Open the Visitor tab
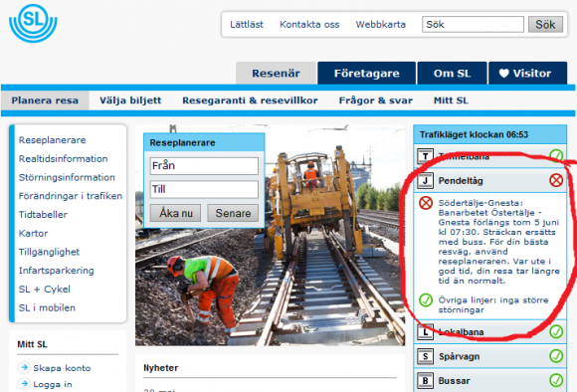This screenshot has height=392, width=577. tap(527, 74)
